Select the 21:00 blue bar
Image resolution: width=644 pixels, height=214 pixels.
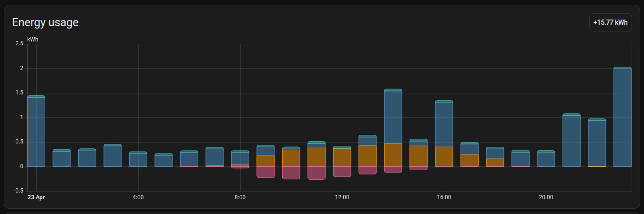pyautogui.click(x=571, y=141)
